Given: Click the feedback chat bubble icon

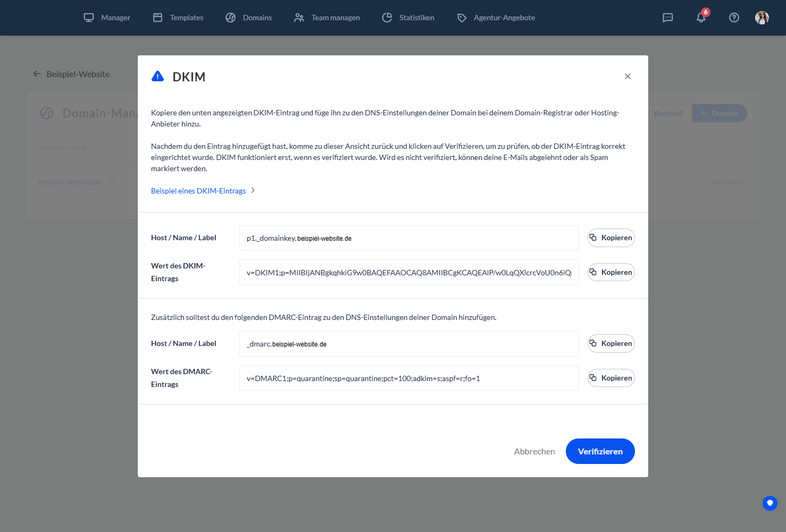Looking at the screenshot, I should point(667,18).
